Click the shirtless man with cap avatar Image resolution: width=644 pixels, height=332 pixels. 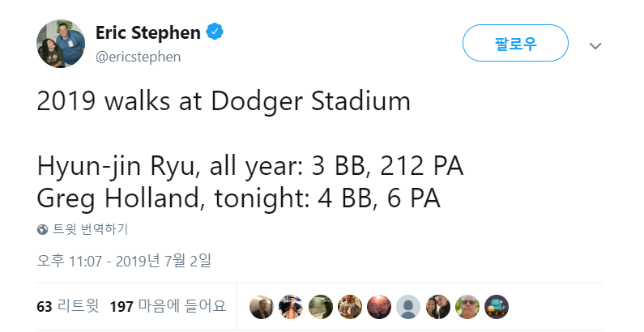291,306
